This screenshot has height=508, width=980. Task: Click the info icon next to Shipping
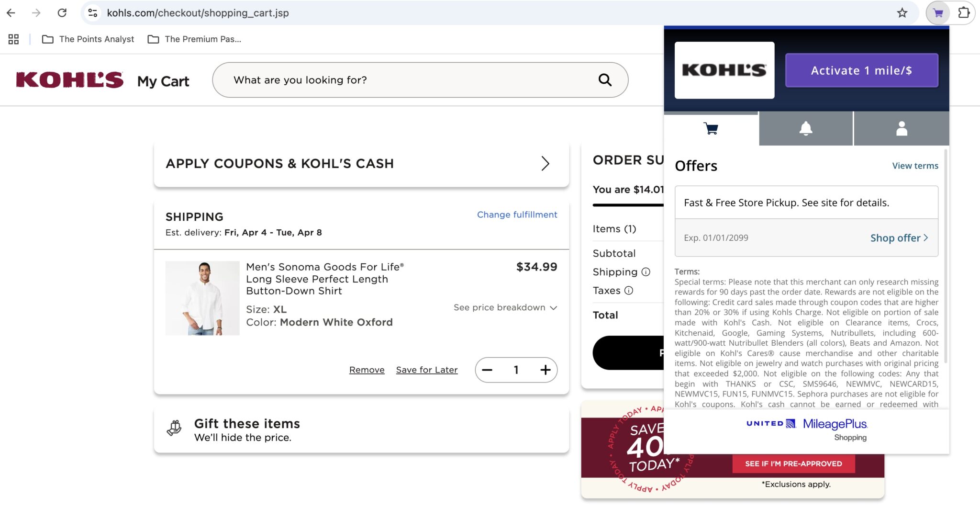[x=646, y=272]
